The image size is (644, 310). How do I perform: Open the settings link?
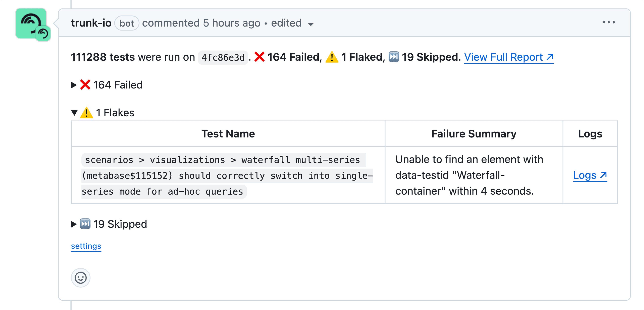tap(86, 246)
